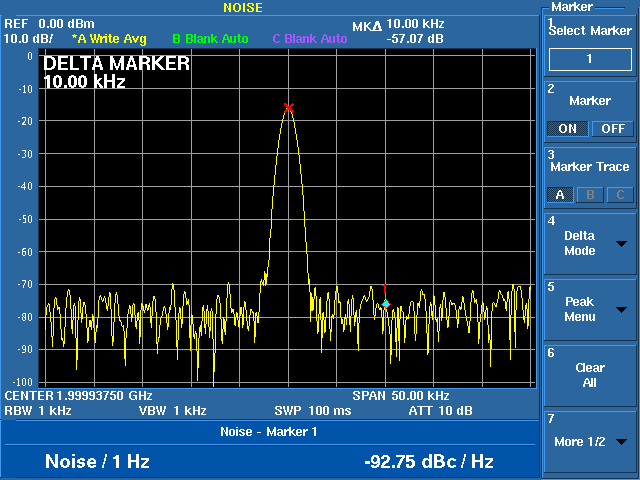Click the 10.0 dB/ scale readout
Image resolution: width=640 pixels, height=480 pixels.
click(x=28, y=39)
